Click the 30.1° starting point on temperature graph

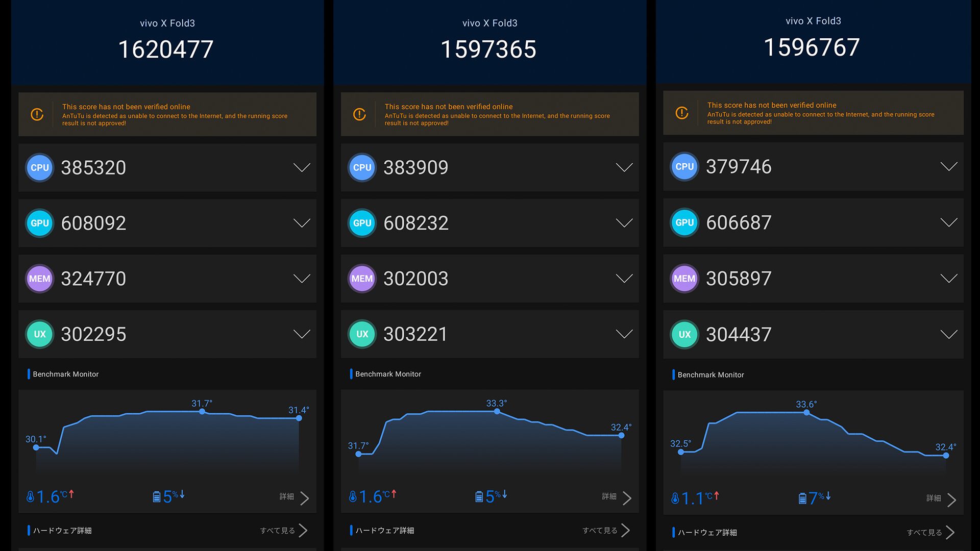click(x=36, y=447)
